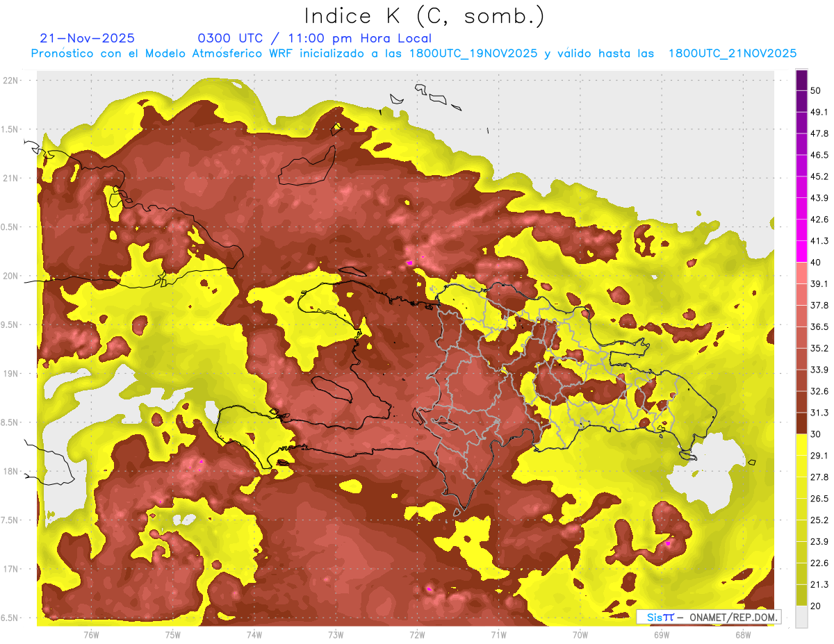Click the '46.5' color scale value

pyautogui.click(x=819, y=155)
